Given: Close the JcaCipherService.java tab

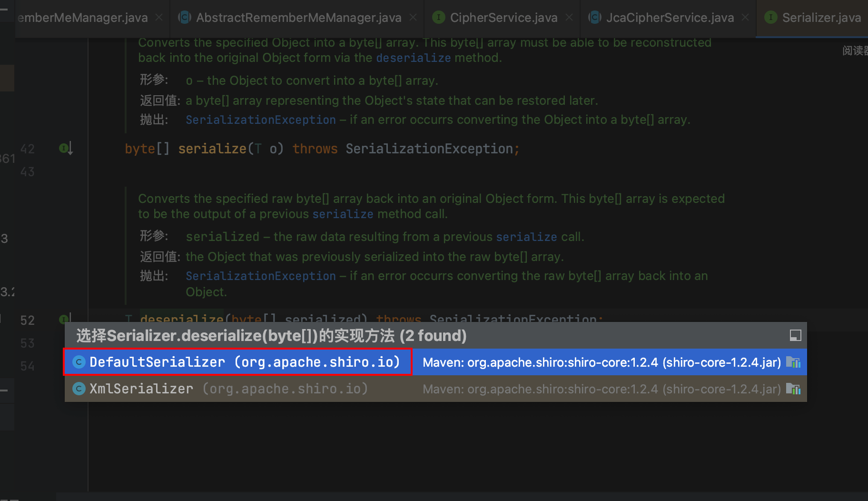Looking at the screenshot, I should pos(745,18).
